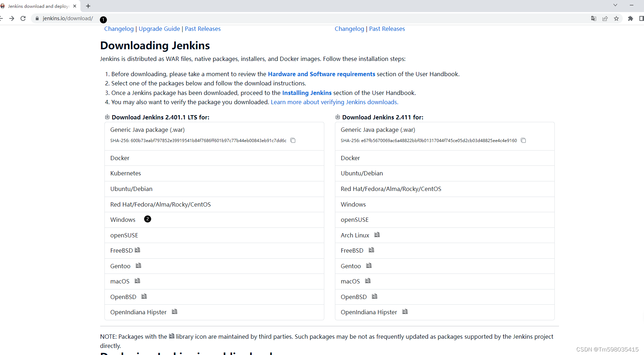The height and width of the screenshot is (355, 644).
Task: Open Learn more about verifying Jenkins downloads
Action: [x=335, y=102]
